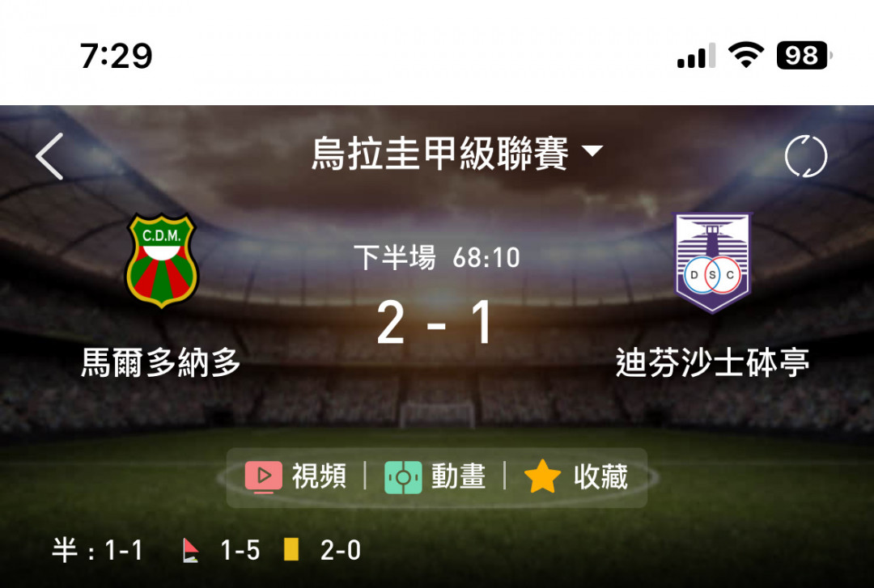Click the 視頻 label
The width and height of the screenshot is (874, 588).
pyautogui.click(x=320, y=476)
